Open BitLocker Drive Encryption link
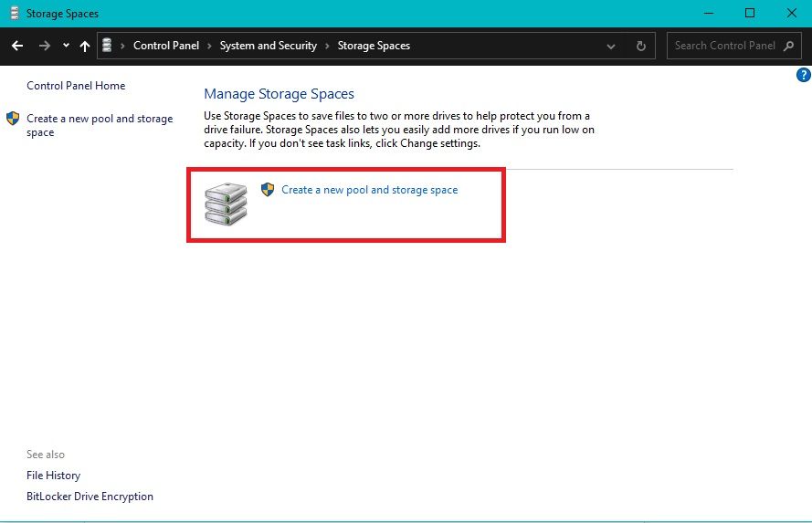Screen dimensions: 812x523 [x=90, y=497]
